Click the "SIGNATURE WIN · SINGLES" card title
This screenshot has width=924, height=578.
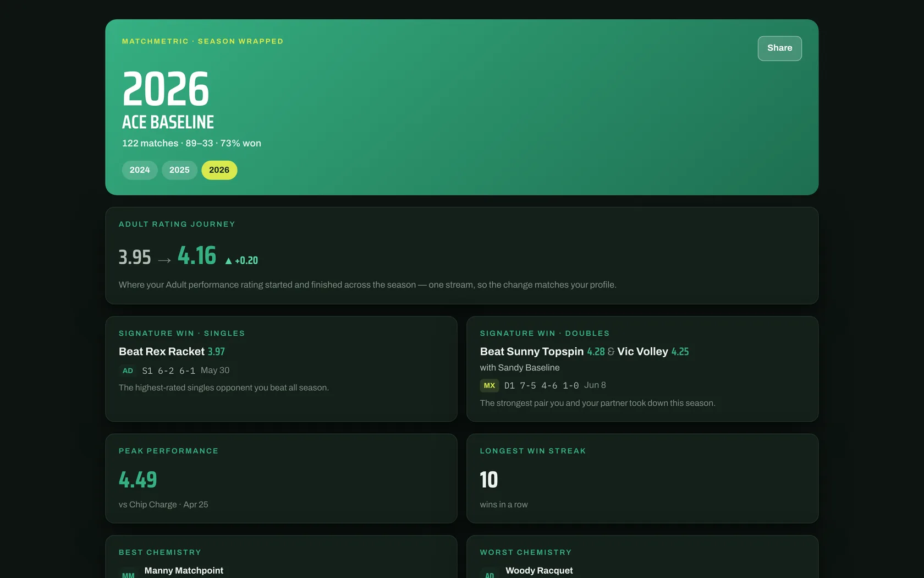[x=182, y=334]
